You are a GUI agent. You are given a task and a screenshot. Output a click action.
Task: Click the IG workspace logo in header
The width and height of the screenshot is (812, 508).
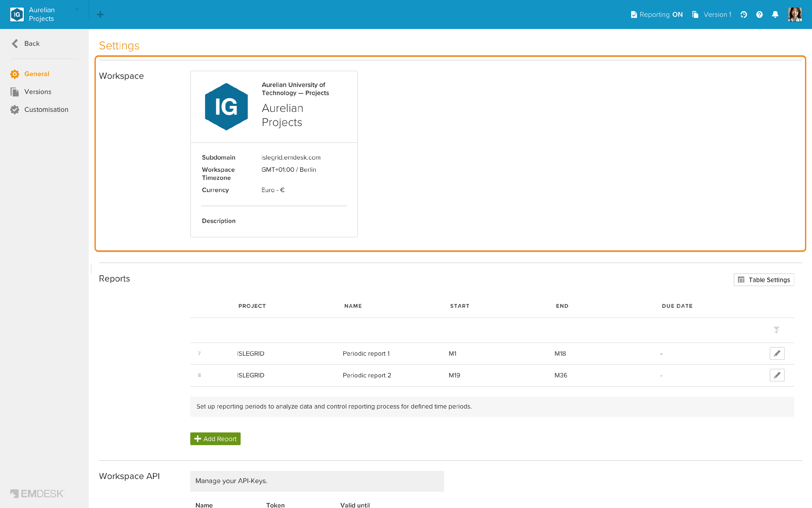click(17, 14)
